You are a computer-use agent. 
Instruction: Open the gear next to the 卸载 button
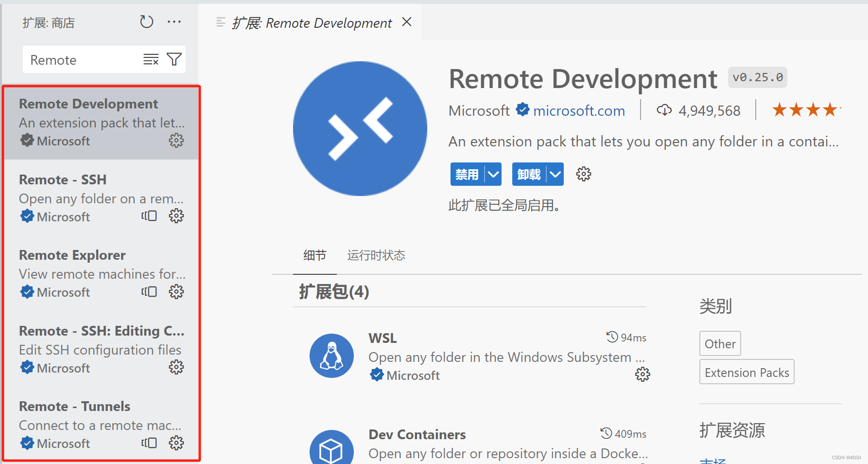pos(583,174)
